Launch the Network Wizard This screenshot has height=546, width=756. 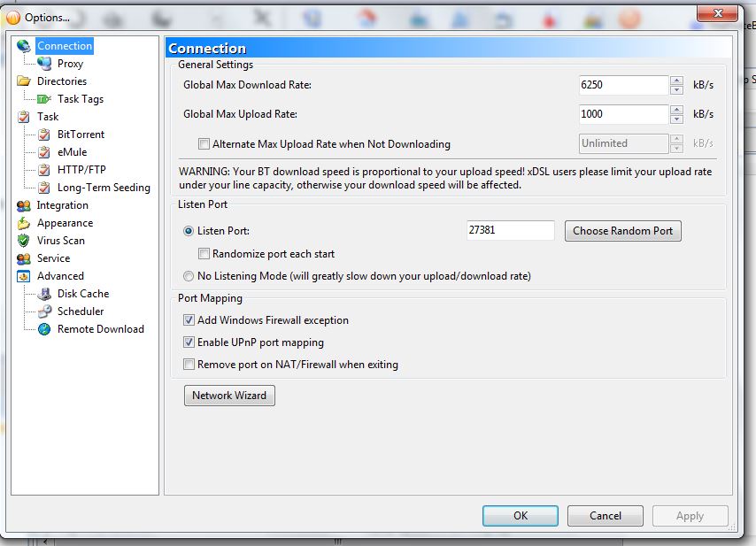[229, 396]
